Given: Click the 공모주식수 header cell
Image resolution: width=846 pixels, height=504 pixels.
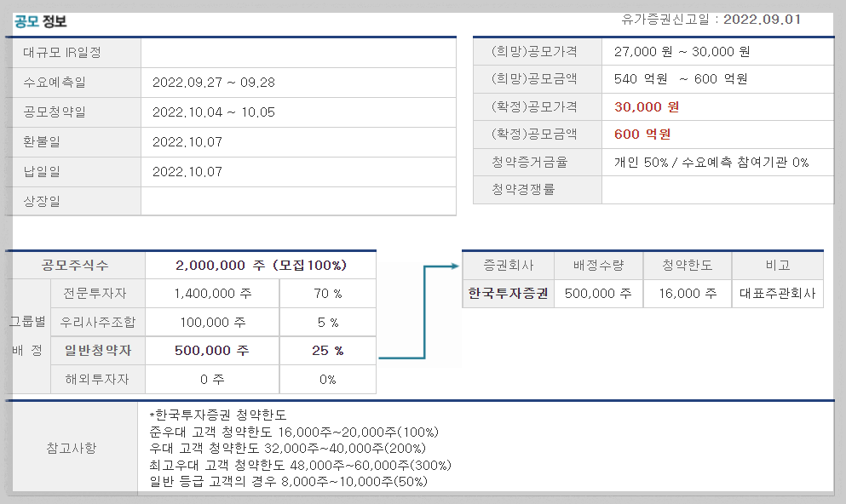Looking at the screenshot, I should pyautogui.click(x=75, y=266).
